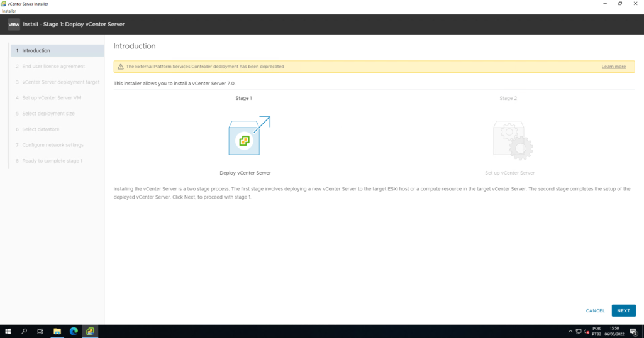Click the muted volume tray icon

(587, 332)
